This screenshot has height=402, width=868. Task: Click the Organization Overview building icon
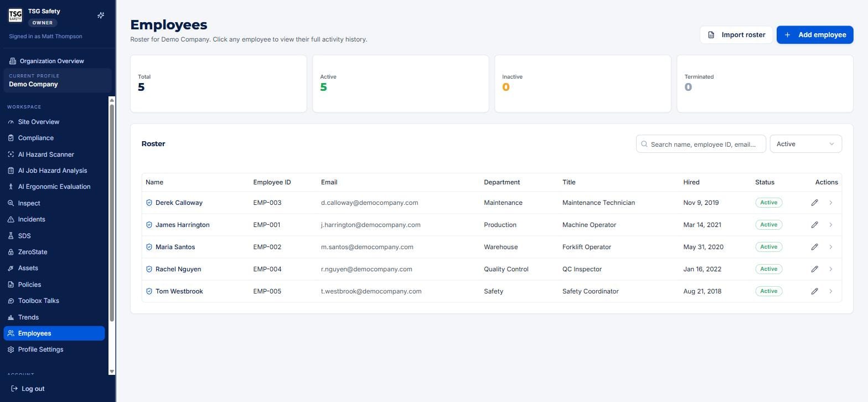tap(13, 61)
